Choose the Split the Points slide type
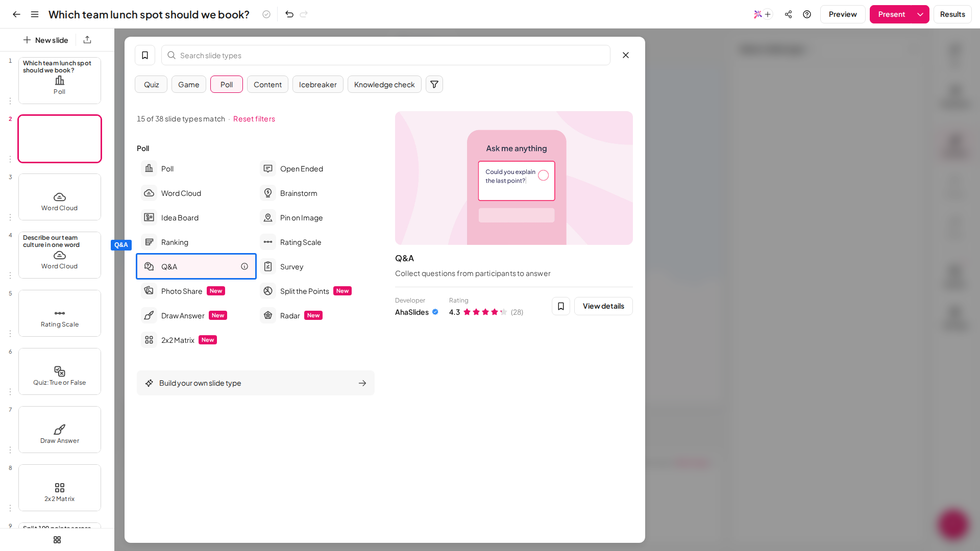 click(315, 291)
